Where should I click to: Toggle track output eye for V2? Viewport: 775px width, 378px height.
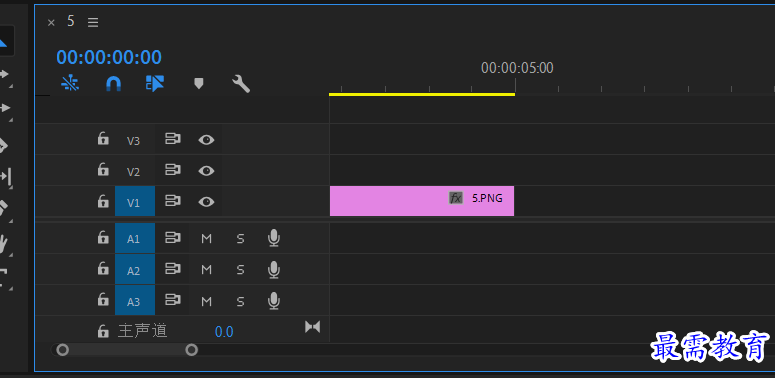(206, 171)
